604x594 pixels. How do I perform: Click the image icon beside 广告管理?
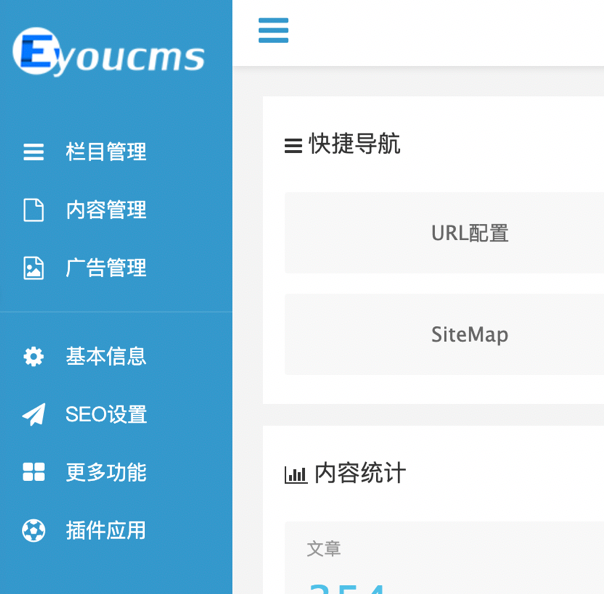(x=34, y=268)
